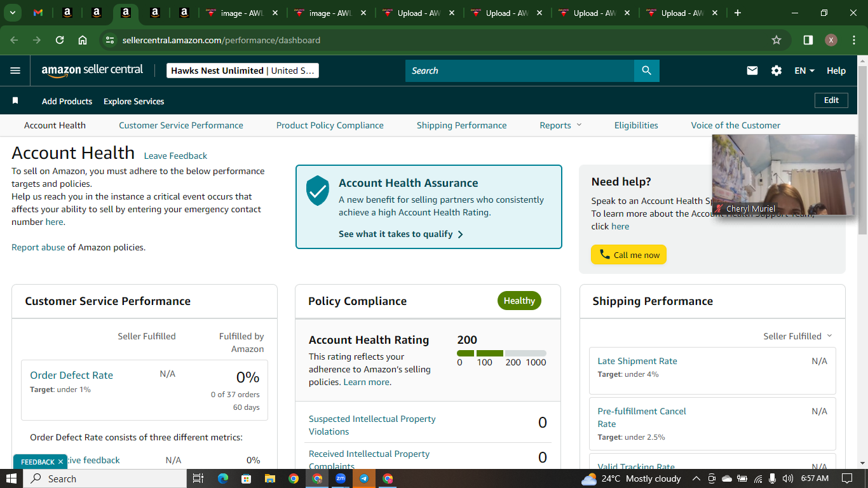The width and height of the screenshot is (868, 488).
Task: Open the Hawks Nest Unlimited account switcher
Action: coord(243,71)
